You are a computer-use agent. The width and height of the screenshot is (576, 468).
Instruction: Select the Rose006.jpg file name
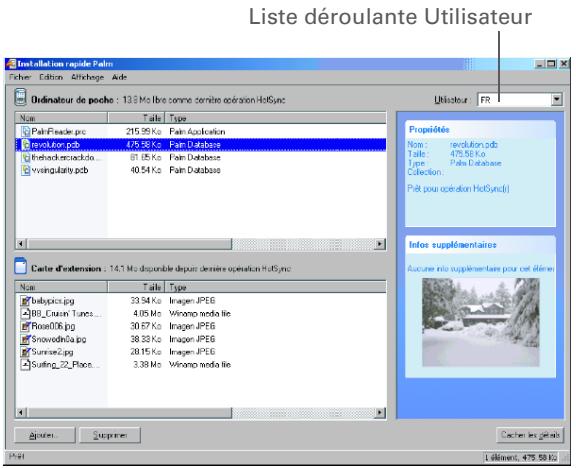(x=53, y=326)
